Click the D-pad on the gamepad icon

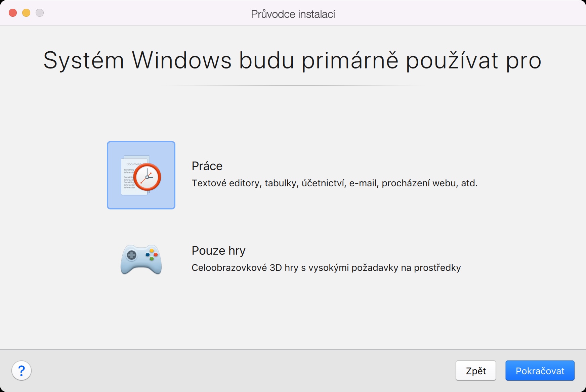click(131, 255)
